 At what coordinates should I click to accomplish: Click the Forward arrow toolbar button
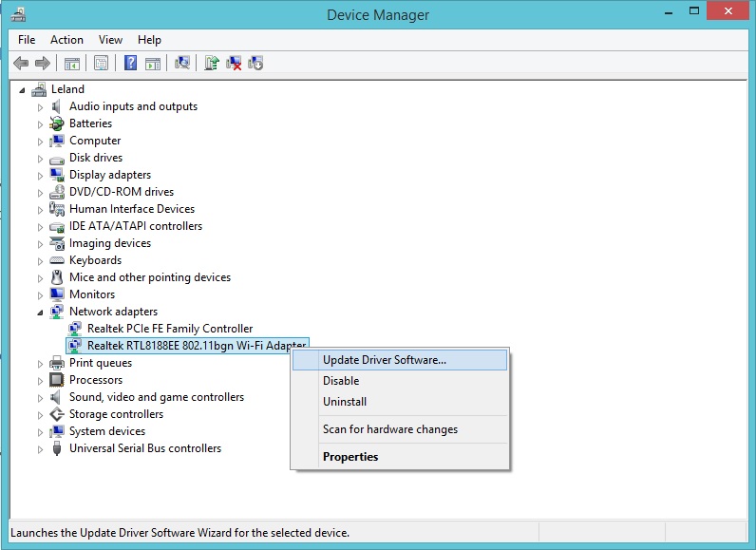pyautogui.click(x=43, y=63)
